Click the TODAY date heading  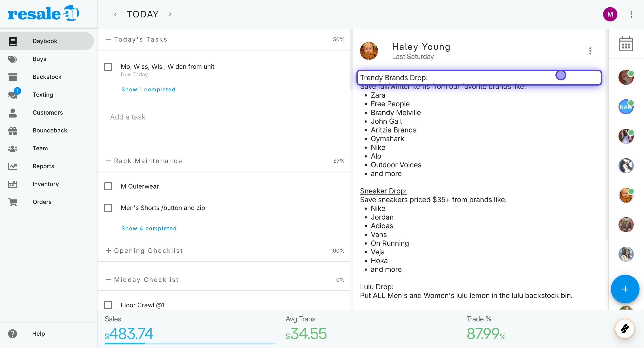142,14
